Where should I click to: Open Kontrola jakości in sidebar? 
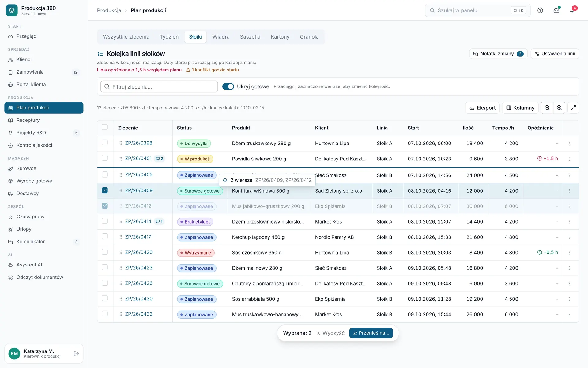click(x=44, y=145)
